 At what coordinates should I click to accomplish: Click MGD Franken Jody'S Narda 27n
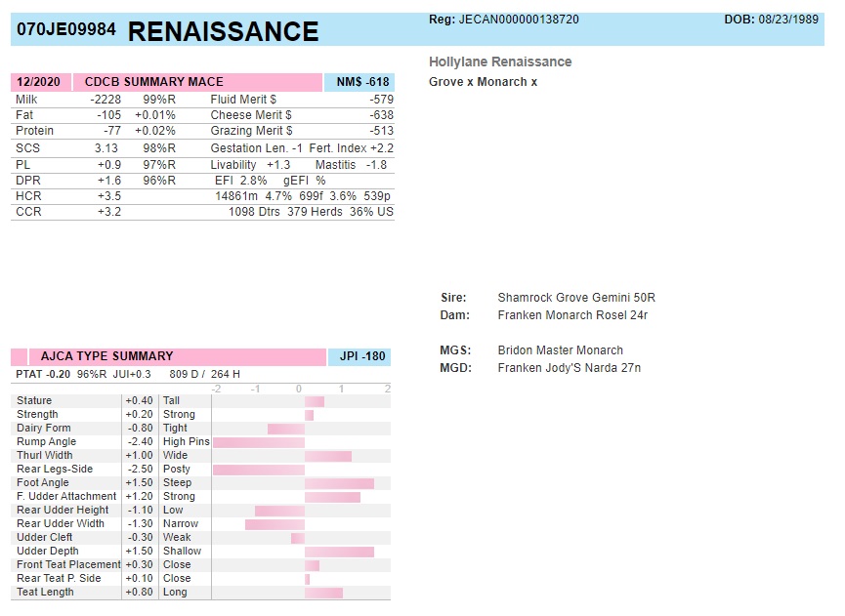pos(569,368)
